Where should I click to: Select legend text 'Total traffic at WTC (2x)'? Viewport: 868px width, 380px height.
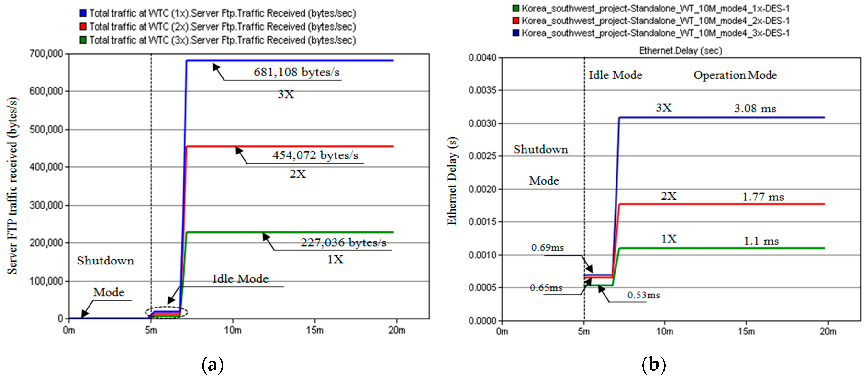pyautogui.click(x=139, y=27)
